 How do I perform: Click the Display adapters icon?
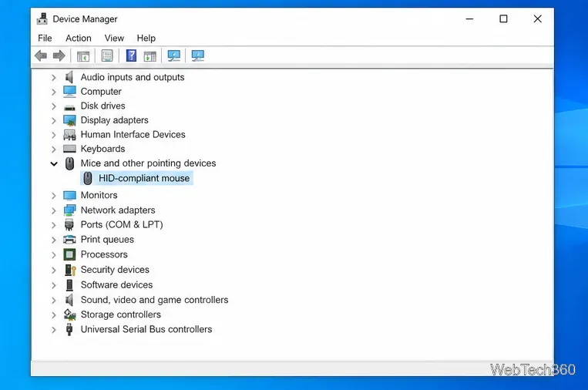69,120
